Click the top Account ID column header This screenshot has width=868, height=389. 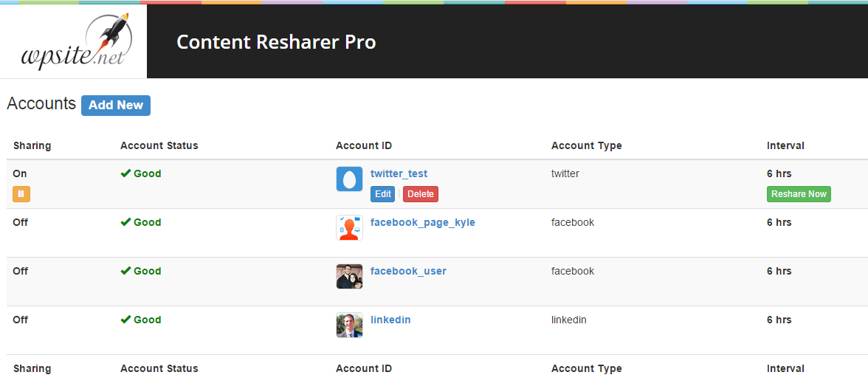(364, 146)
